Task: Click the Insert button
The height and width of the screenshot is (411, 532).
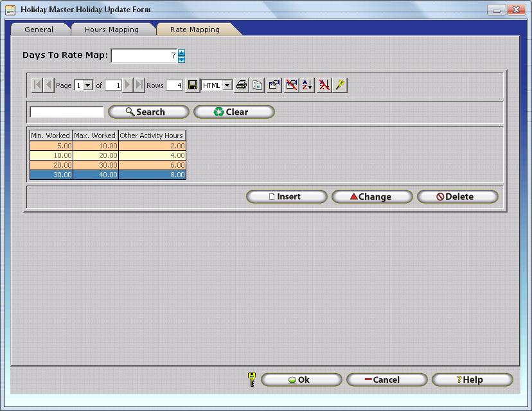Action: coord(287,197)
